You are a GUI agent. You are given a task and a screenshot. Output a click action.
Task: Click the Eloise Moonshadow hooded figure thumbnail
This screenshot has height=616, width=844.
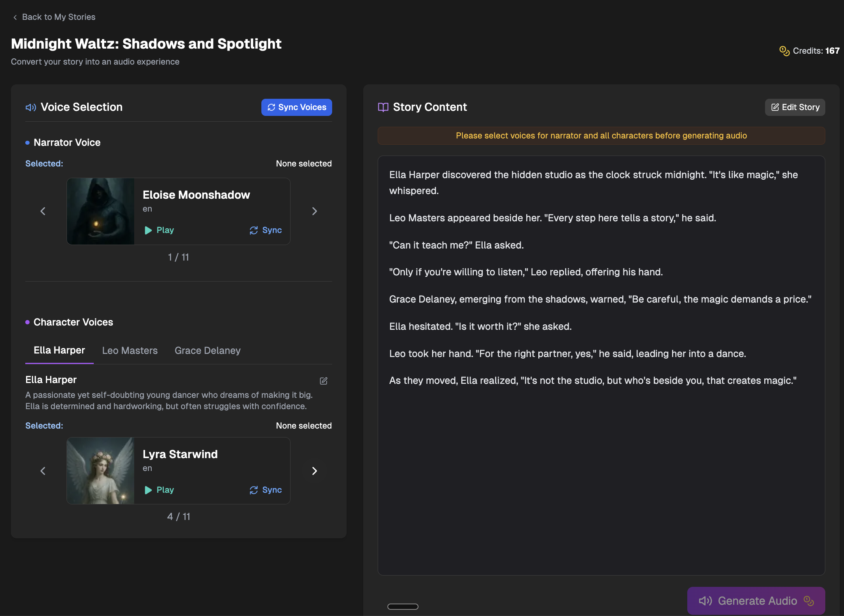pyautogui.click(x=101, y=211)
